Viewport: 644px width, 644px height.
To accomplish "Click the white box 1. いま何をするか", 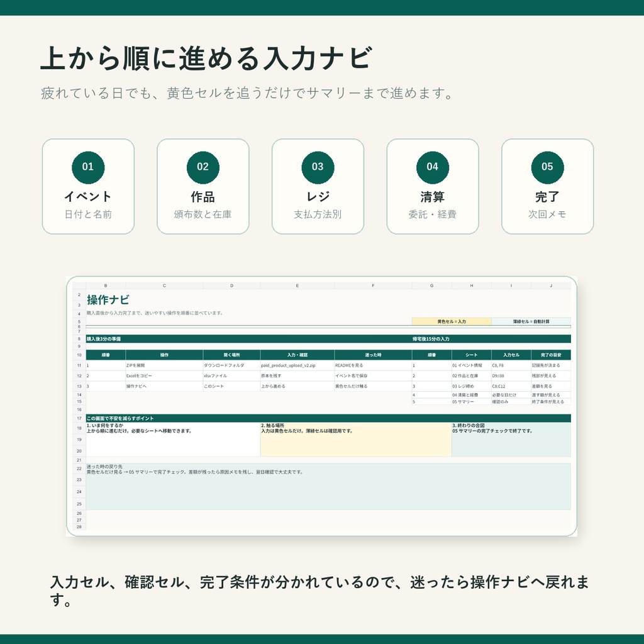I will (173, 440).
